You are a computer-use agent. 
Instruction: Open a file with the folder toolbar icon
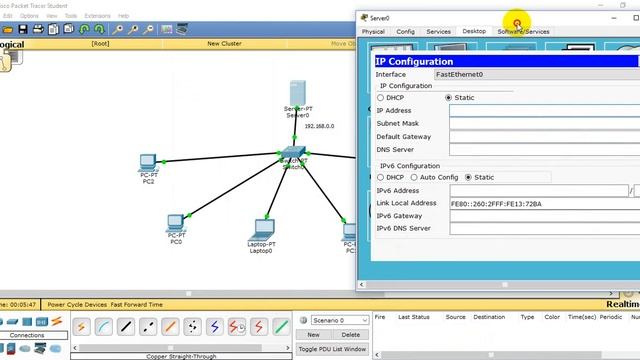[8, 29]
